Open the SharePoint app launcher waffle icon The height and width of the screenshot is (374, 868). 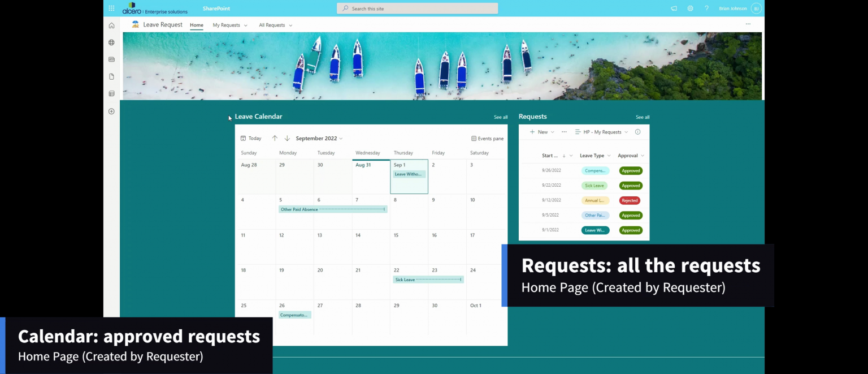coord(111,8)
